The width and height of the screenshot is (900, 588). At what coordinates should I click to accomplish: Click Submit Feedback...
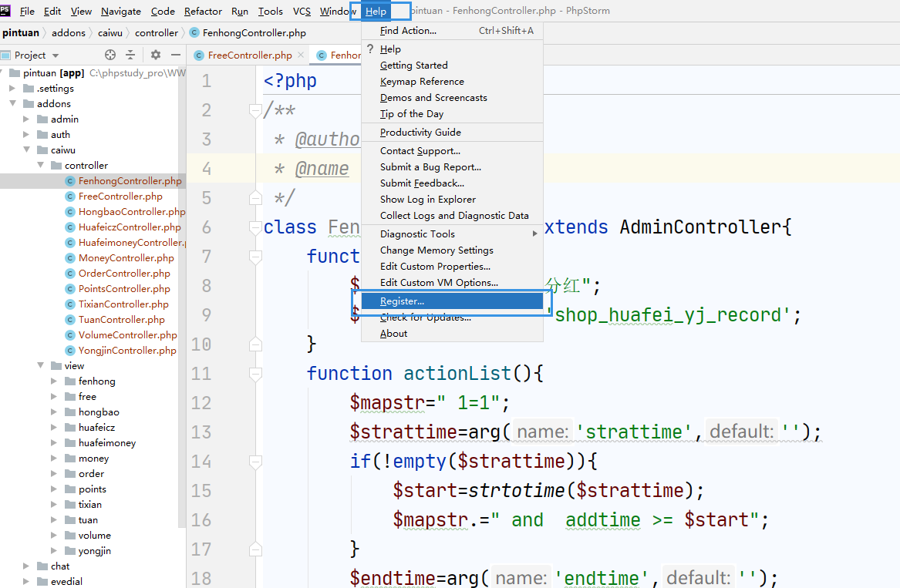click(452, 183)
